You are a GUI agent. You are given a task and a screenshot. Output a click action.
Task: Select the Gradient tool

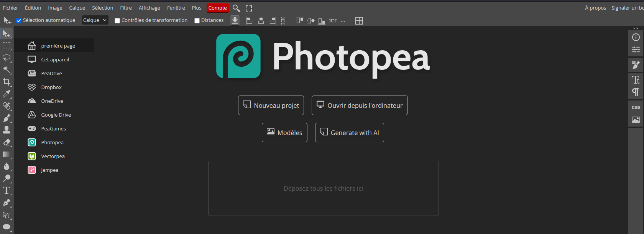tap(7, 154)
